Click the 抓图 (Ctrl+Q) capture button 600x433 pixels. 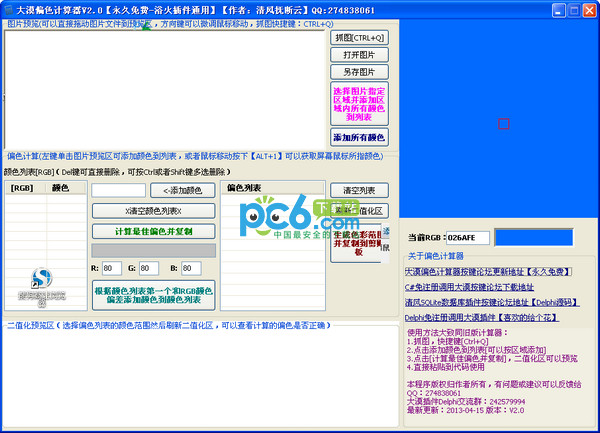pyautogui.click(x=359, y=38)
